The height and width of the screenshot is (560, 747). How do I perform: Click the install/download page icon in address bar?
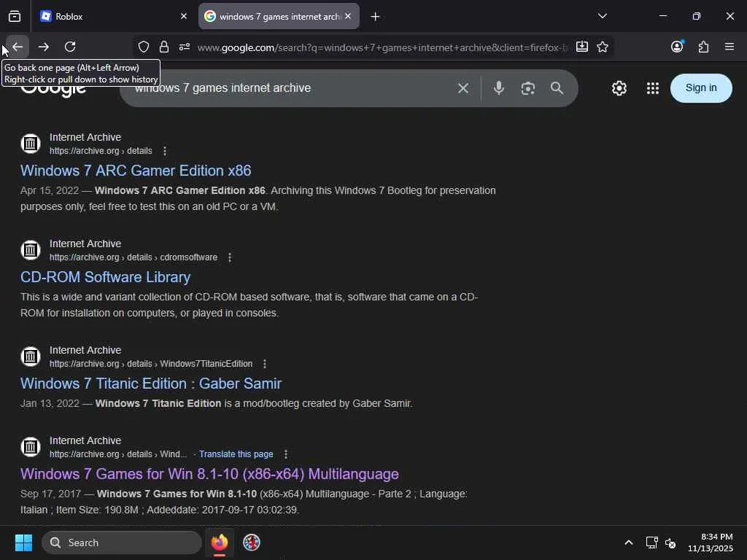(x=581, y=47)
